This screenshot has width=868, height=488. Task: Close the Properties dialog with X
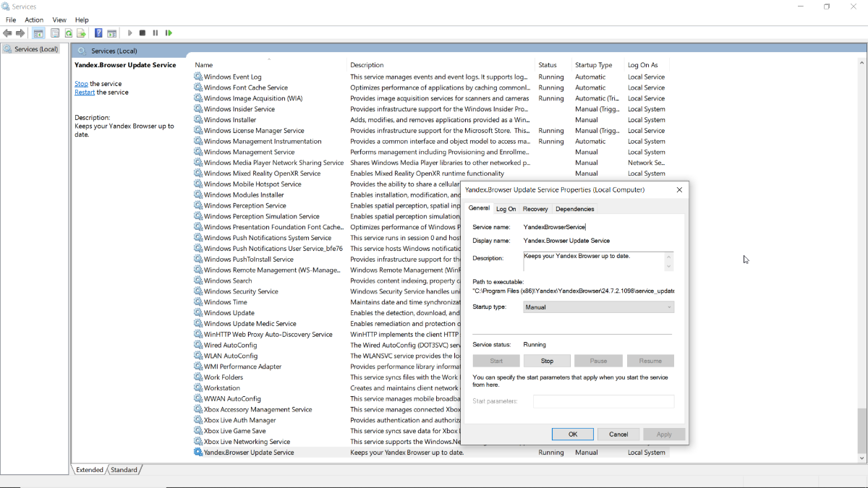[679, 190]
